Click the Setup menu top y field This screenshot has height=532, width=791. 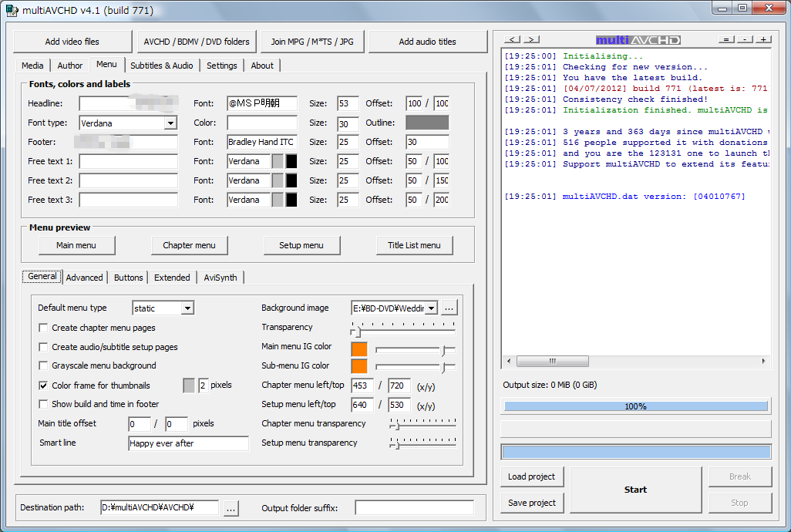point(399,405)
